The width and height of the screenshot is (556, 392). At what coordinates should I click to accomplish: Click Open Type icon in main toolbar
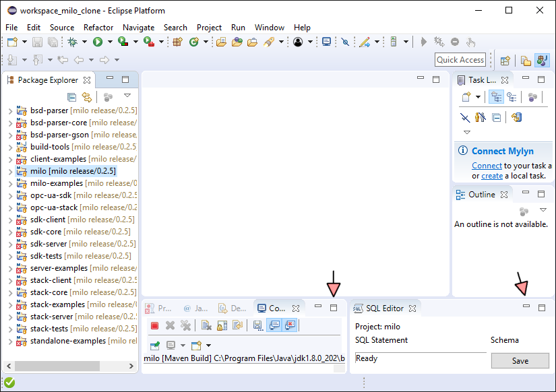click(x=220, y=42)
